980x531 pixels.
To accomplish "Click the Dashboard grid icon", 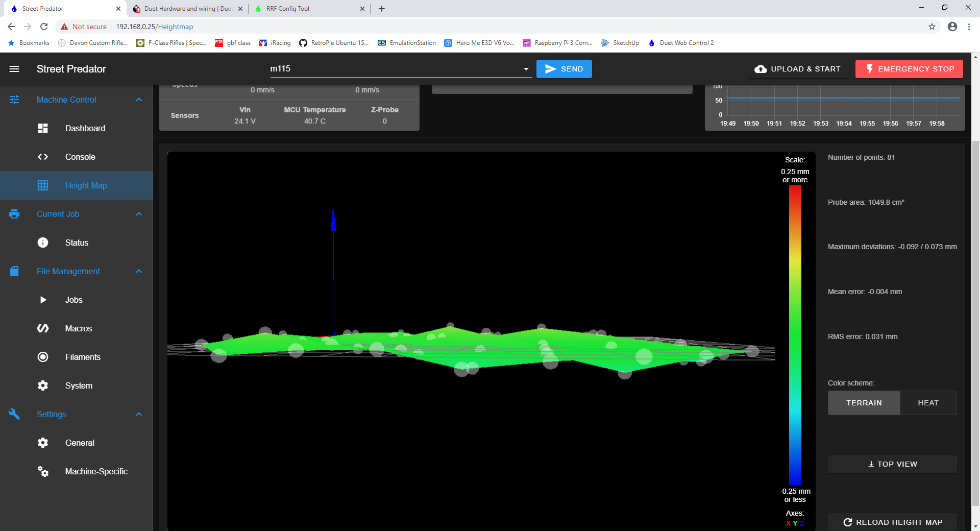I will pyautogui.click(x=43, y=128).
